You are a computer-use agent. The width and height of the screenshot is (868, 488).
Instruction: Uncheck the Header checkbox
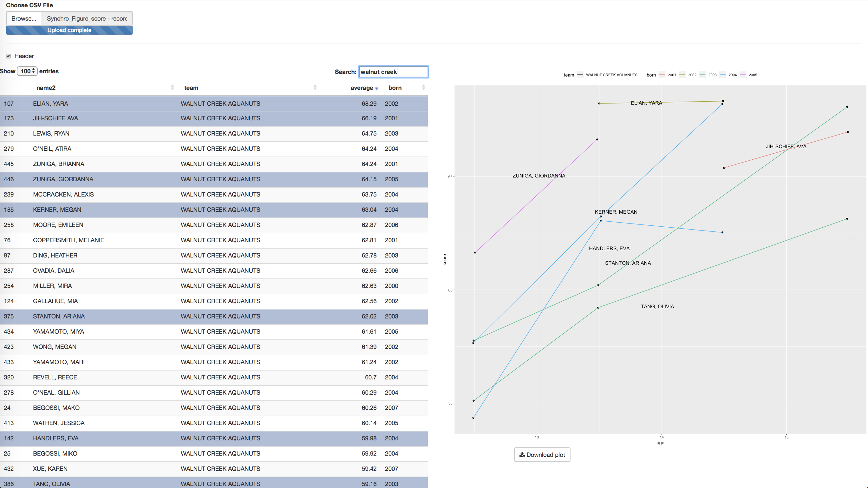click(9, 56)
